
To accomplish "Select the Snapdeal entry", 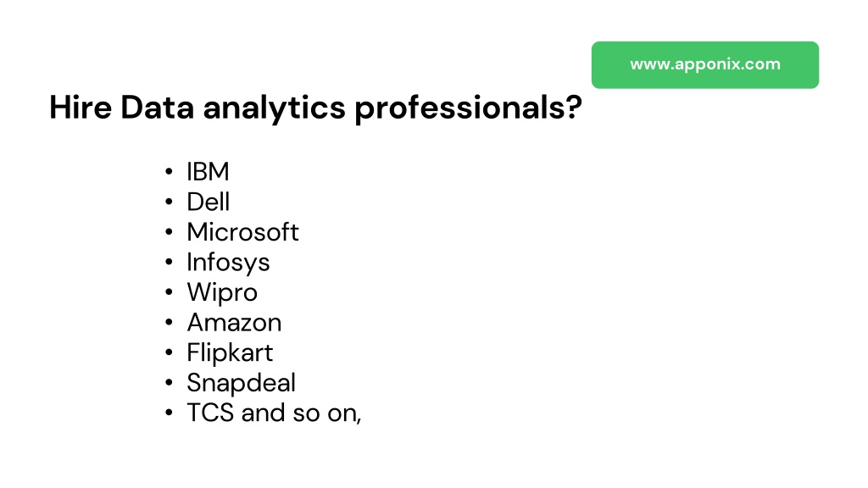I will point(242,383).
